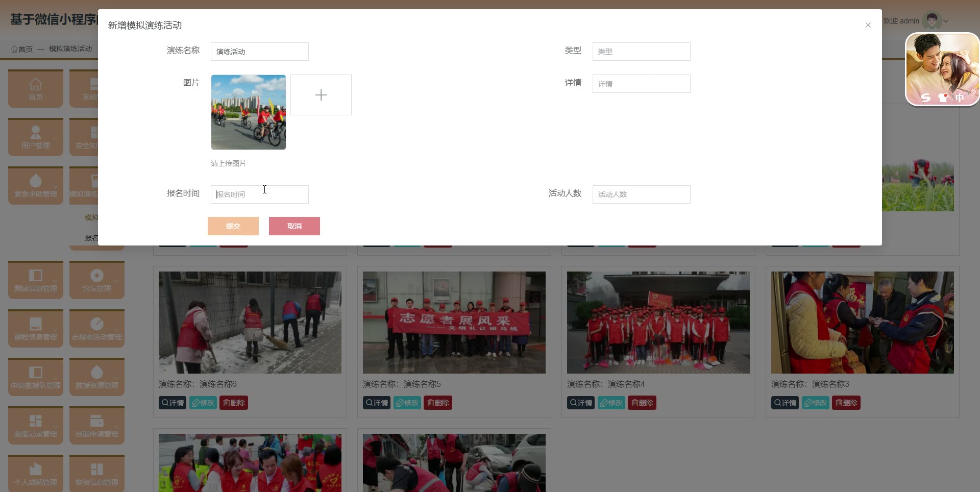Expand the chevron on the 志愿者活动管理 tile
The width and height of the screenshot is (980, 492).
click(x=116, y=330)
